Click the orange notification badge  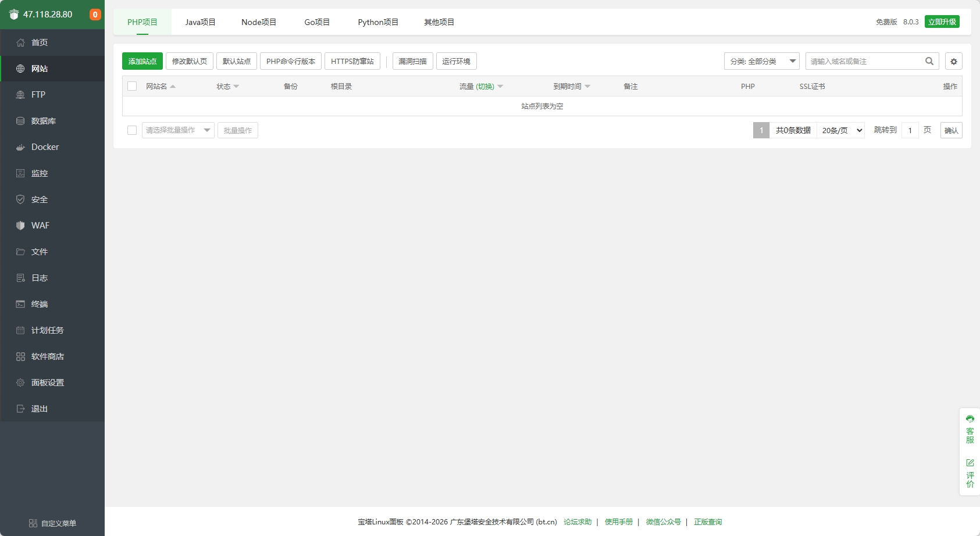point(95,15)
